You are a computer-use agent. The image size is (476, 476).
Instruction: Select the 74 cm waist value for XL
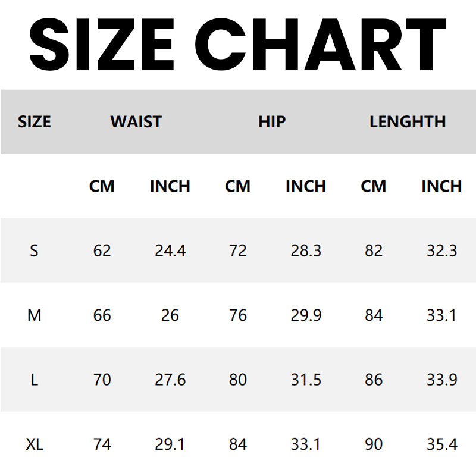(102, 444)
